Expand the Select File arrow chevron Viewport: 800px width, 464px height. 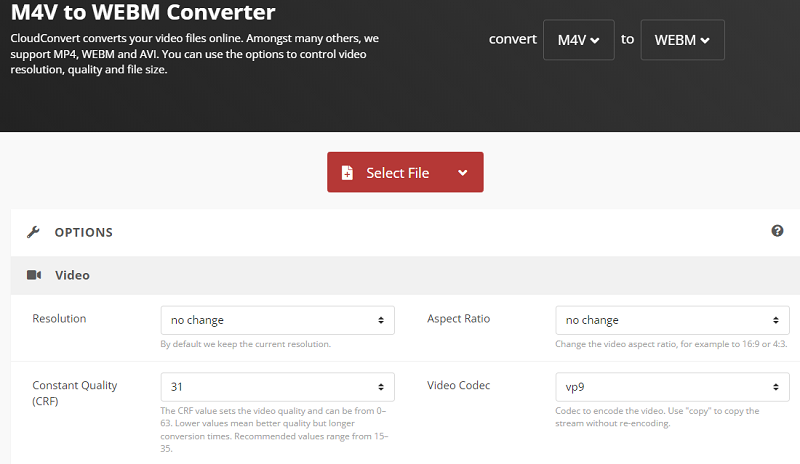[x=463, y=173]
